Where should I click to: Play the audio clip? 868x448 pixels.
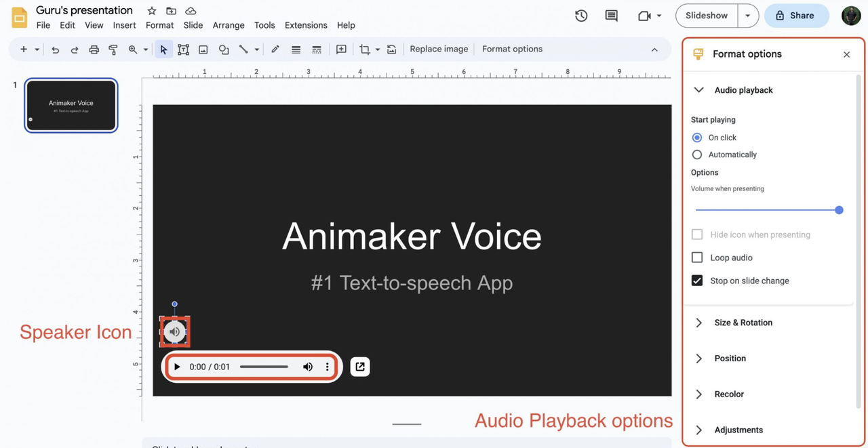click(x=177, y=367)
